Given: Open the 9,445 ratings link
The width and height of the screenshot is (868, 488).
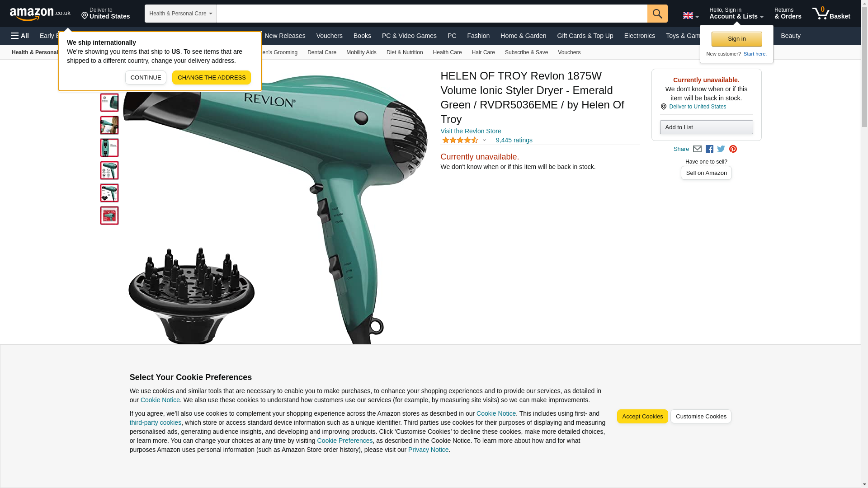Looking at the screenshot, I should pyautogui.click(x=514, y=140).
